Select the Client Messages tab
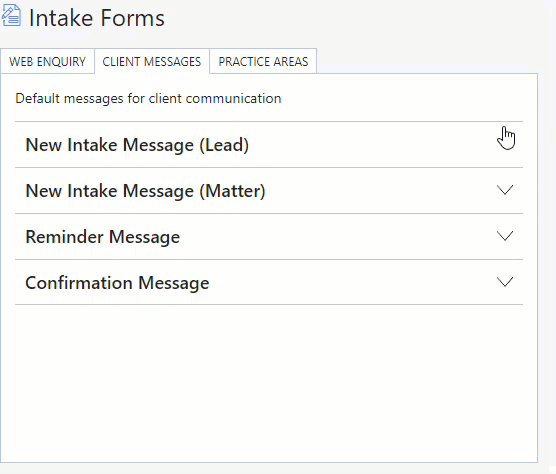556x474 pixels. 152,61
